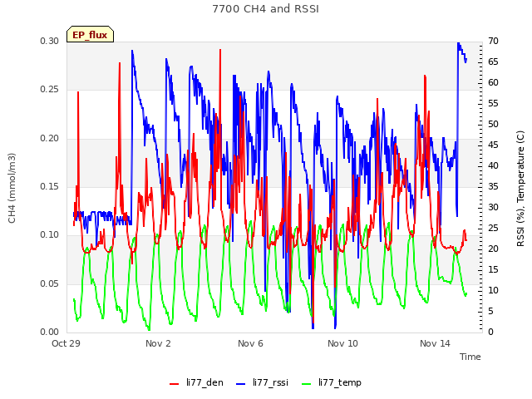Click the 30 right axis value
Screen dimensions: 532x399
click(x=493, y=207)
